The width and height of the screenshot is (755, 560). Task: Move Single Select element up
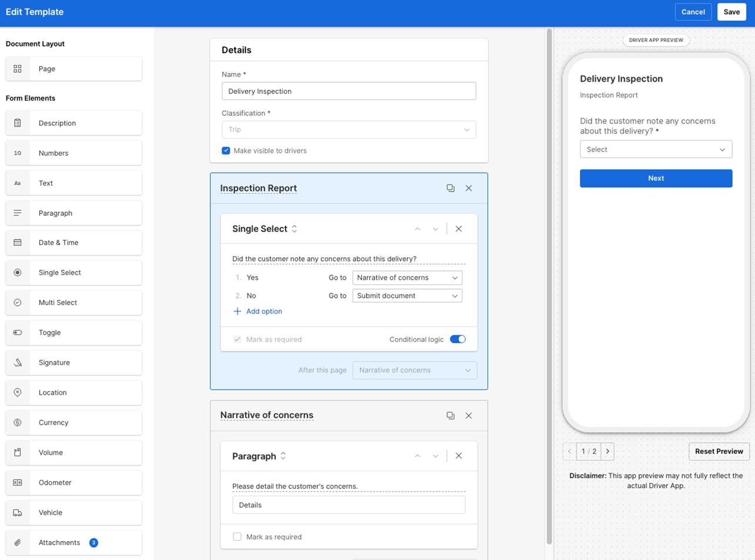[417, 229]
